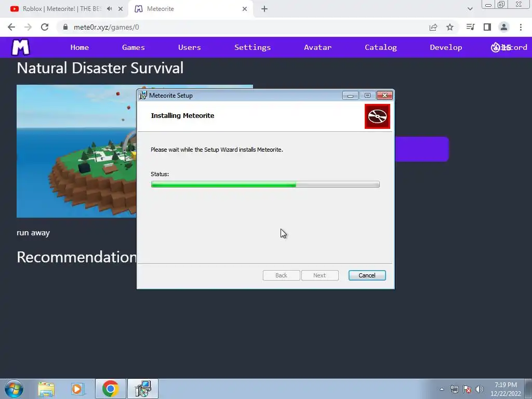Open Settings in the site navbar
Viewport: 532px width, 399px height.
252,47
